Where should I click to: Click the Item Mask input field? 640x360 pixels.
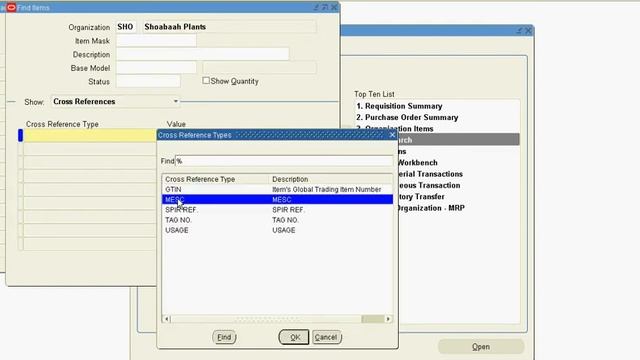pyautogui.click(x=156, y=40)
